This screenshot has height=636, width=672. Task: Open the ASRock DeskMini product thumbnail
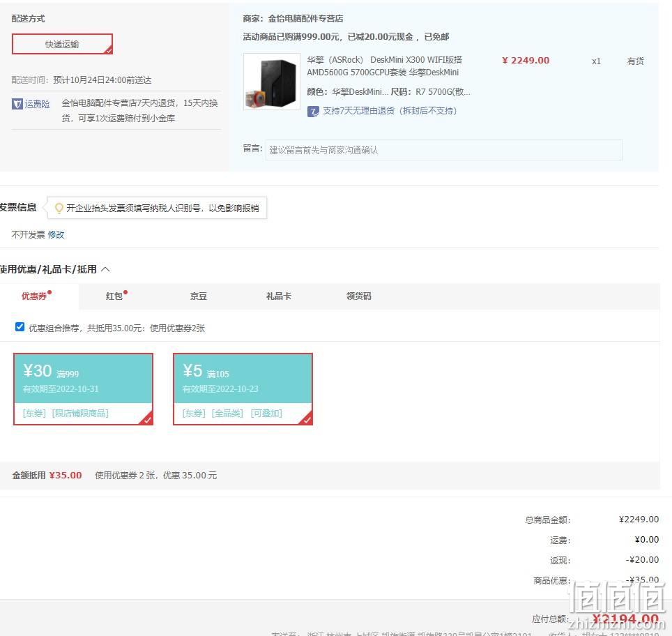click(272, 82)
